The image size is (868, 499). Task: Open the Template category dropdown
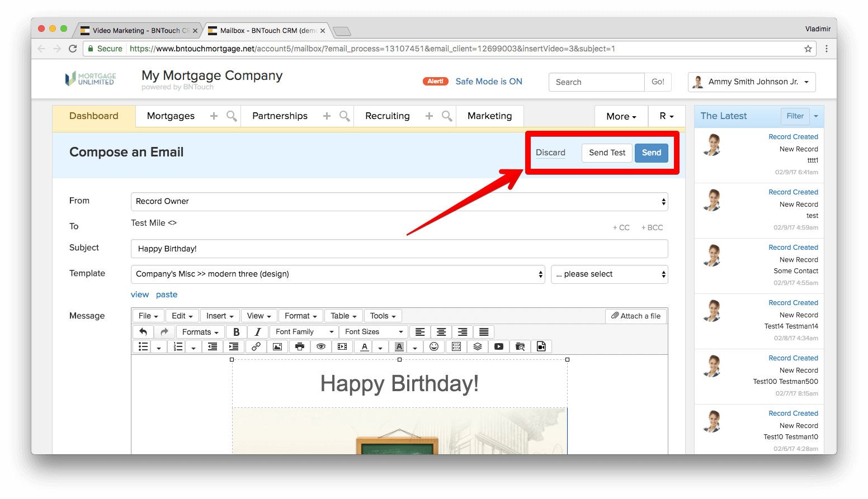[338, 274]
